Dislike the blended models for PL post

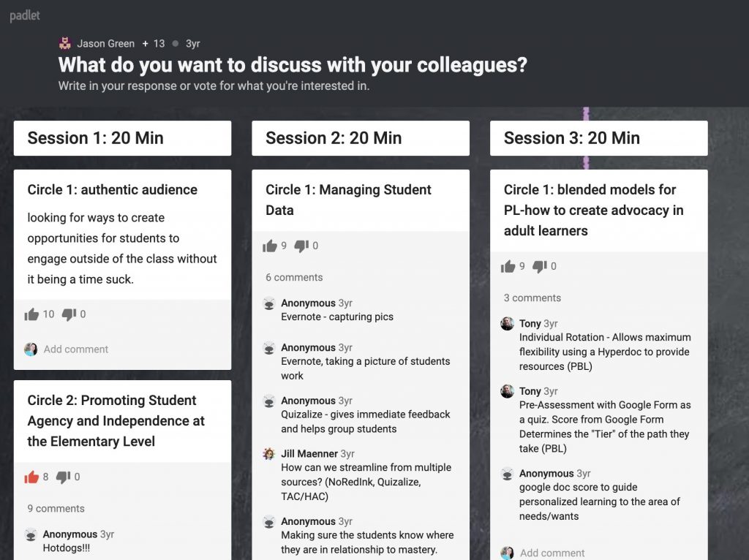540,266
